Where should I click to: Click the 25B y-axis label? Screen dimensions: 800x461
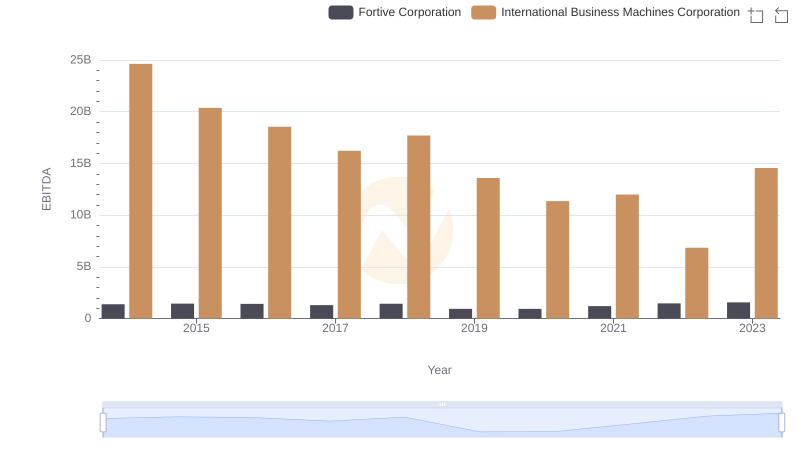[81, 60]
